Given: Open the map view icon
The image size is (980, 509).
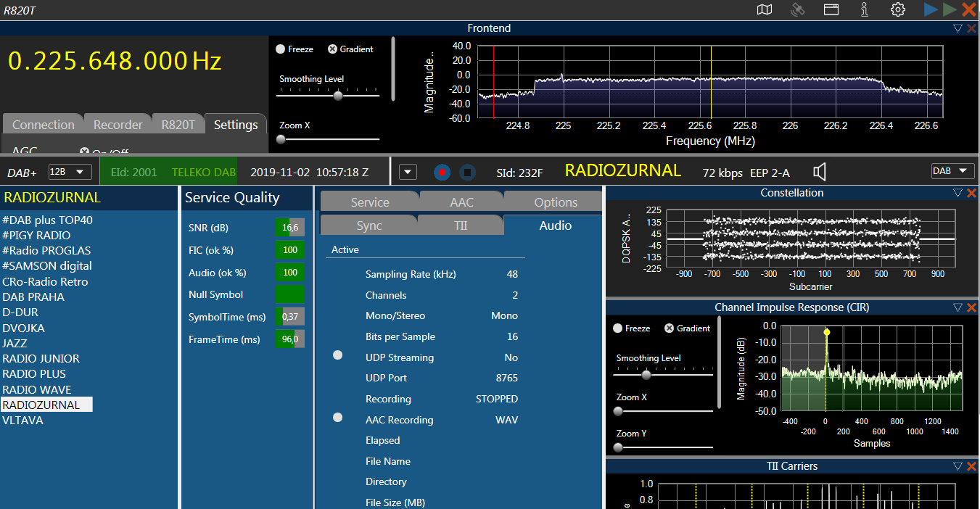Looking at the screenshot, I should tap(765, 9).
